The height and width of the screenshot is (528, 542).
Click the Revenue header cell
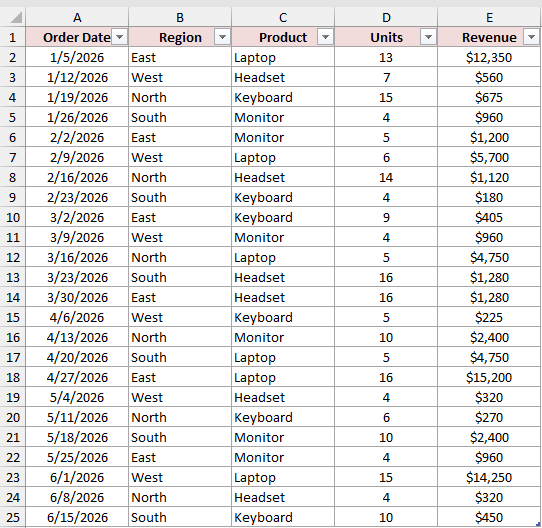coord(489,37)
